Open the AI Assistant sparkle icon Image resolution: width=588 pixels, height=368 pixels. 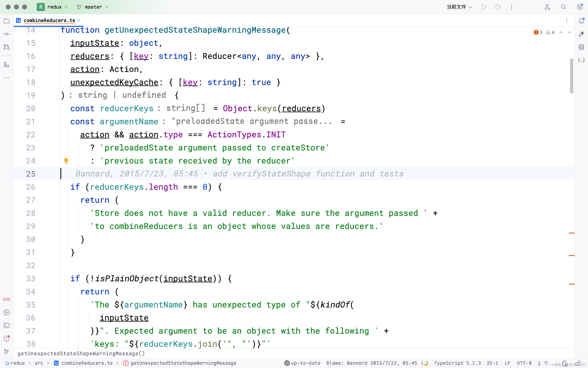(x=581, y=34)
